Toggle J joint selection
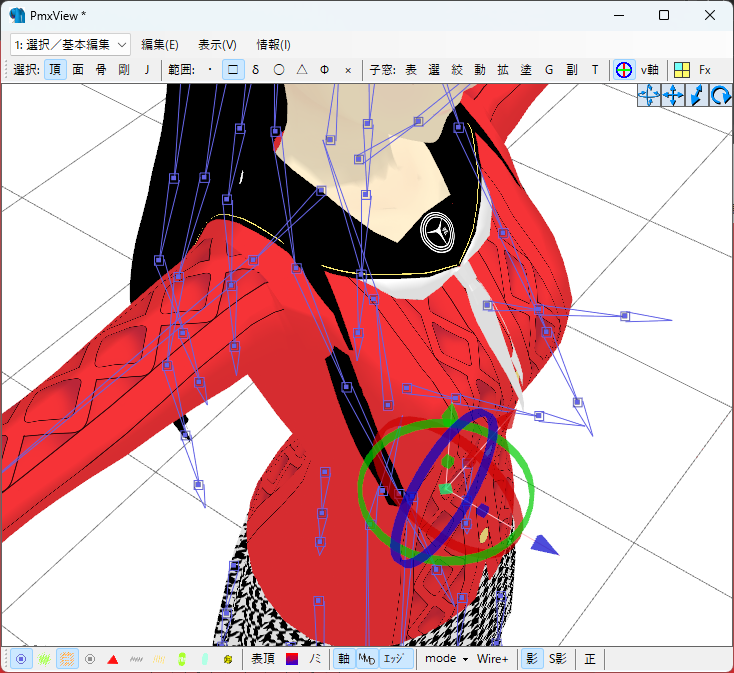Screen dimensions: 734x673 click(x=147, y=70)
